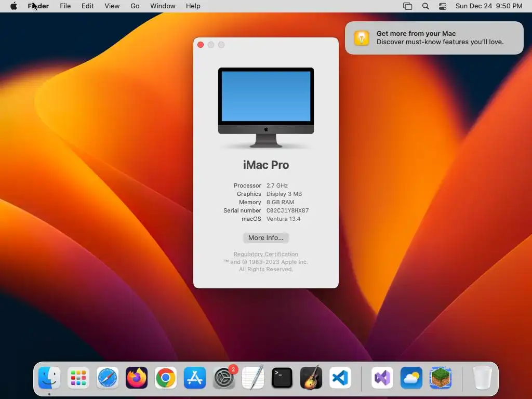Open the Help menu
The height and width of the screenshot is (399, 532).
point(193,6)
